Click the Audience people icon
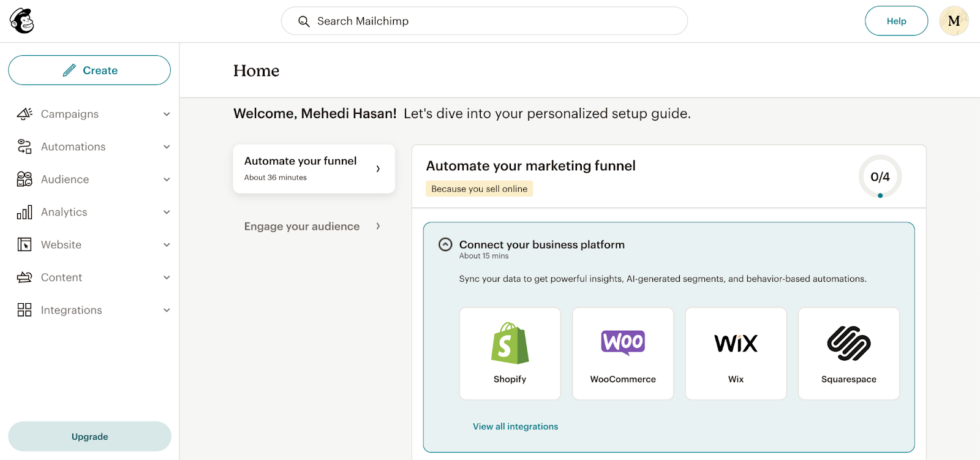This screenshot has width=980, height=460. [24, 179]
